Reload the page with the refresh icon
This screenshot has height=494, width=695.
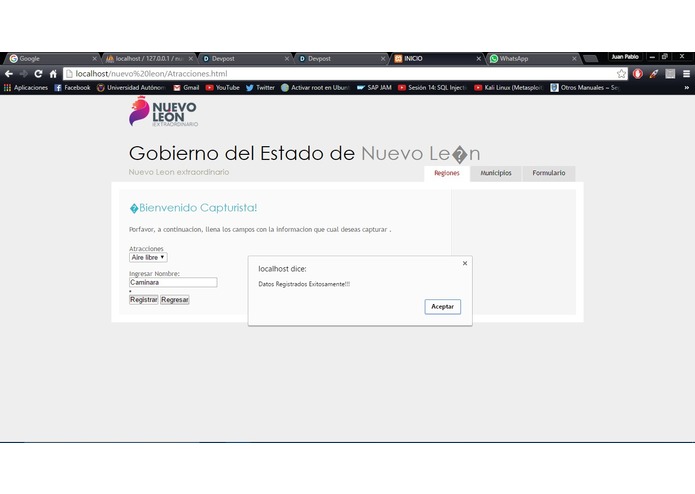tap(39, 74)
